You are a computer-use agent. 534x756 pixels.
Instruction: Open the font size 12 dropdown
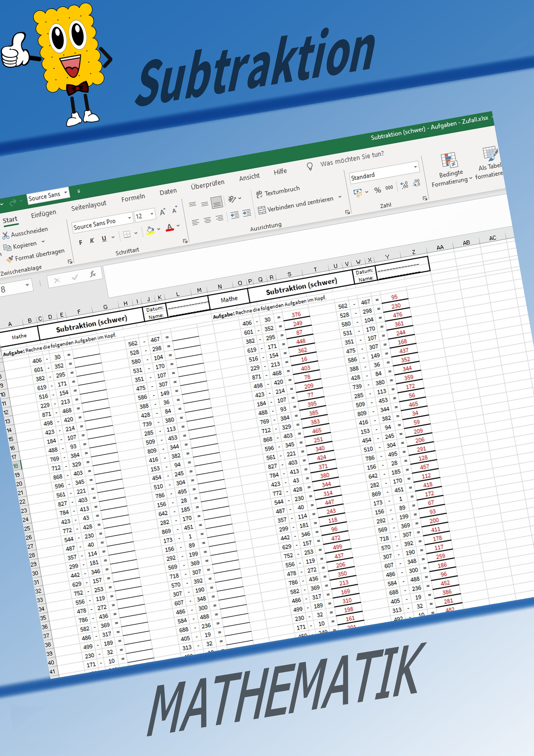(x=152, y=214)
